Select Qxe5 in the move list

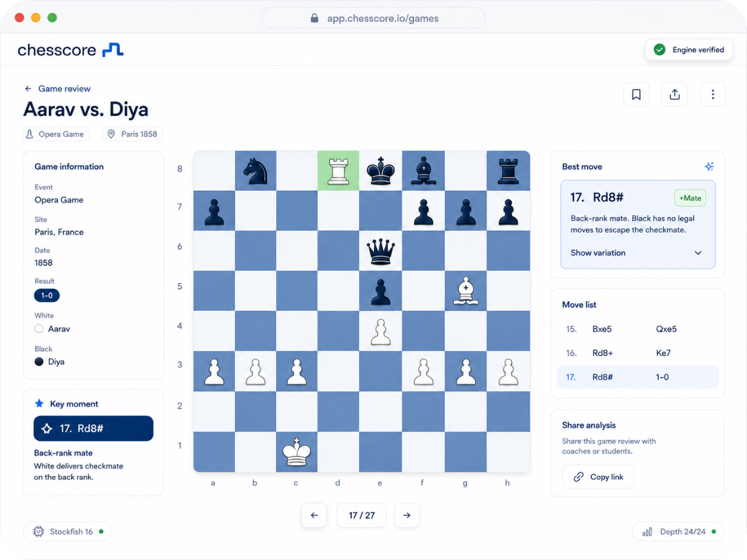click(x=666, y=329)
